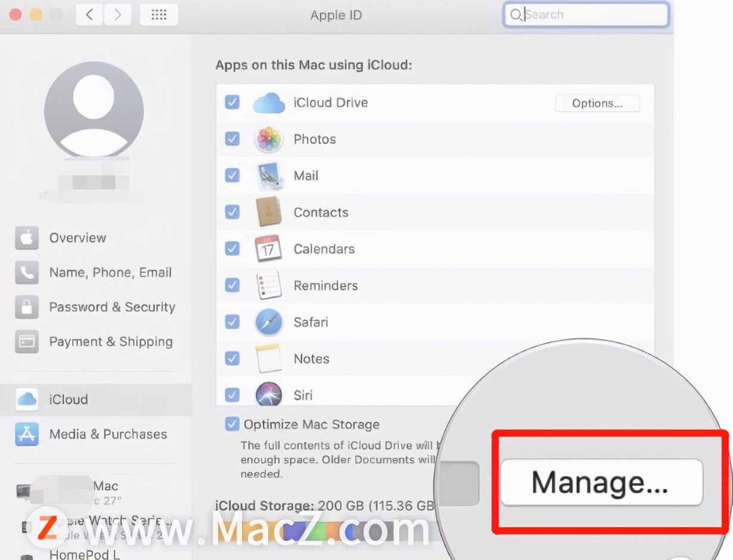Click the Manage storage button
The height and width of the screenshot is (560, 733).
(x=600, y=483)
